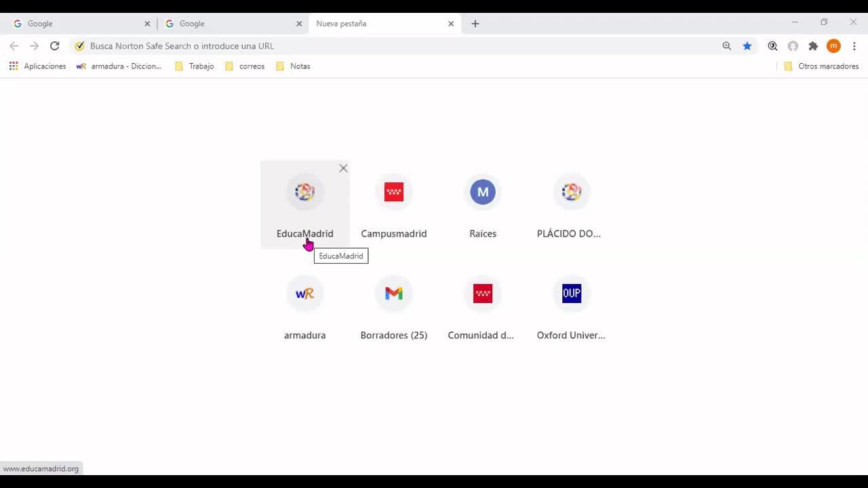Open the Comunidad d... shortcut icon
The image size is (868, 488).
point(483,293)
